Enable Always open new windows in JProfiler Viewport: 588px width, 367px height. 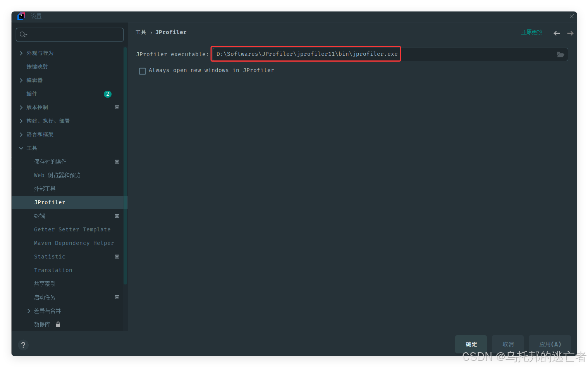(x=143, y=71)
